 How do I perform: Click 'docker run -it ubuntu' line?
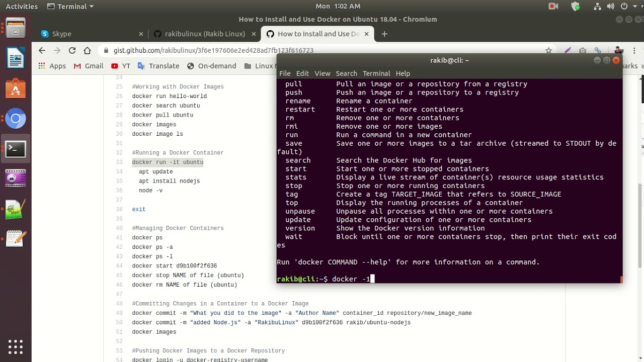(168, 162)
